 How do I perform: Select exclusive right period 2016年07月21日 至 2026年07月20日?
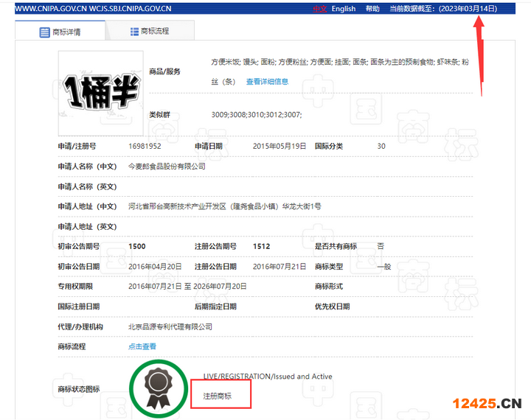[x=187, y=287]
